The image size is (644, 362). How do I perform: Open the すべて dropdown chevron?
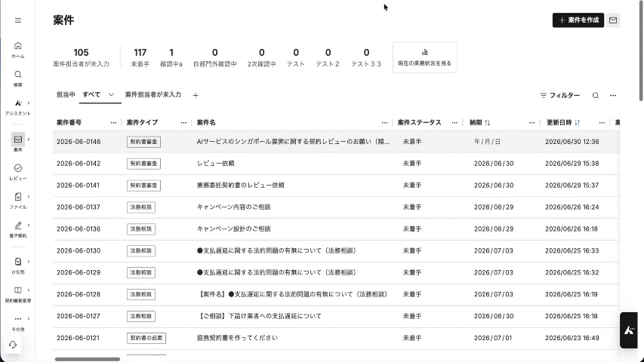tap(111, 95)
